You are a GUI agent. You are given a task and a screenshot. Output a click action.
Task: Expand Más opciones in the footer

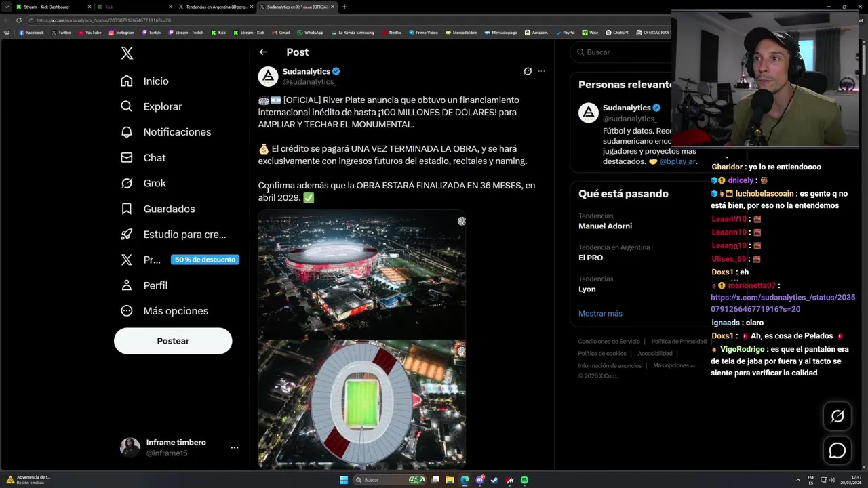tap(674, 366)
